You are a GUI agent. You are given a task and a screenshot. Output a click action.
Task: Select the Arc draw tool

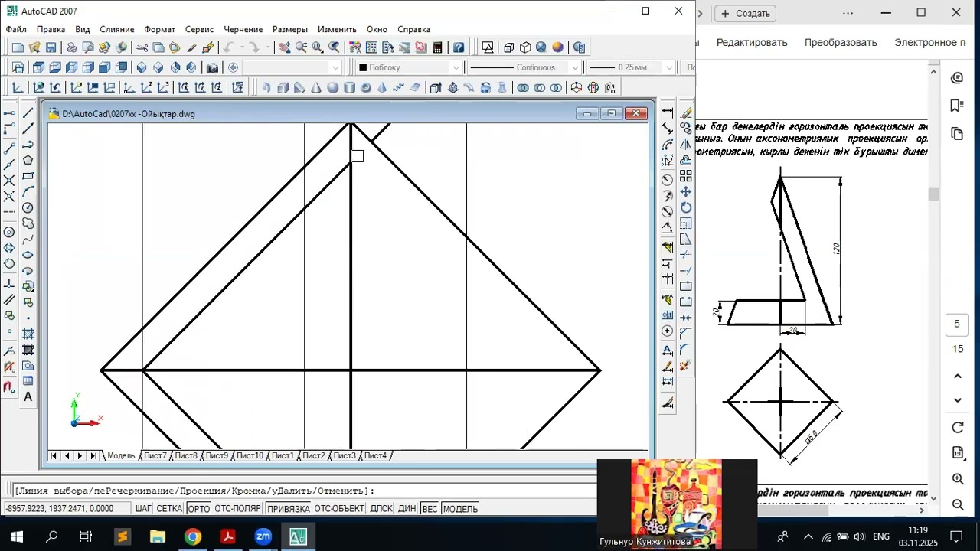28,191
